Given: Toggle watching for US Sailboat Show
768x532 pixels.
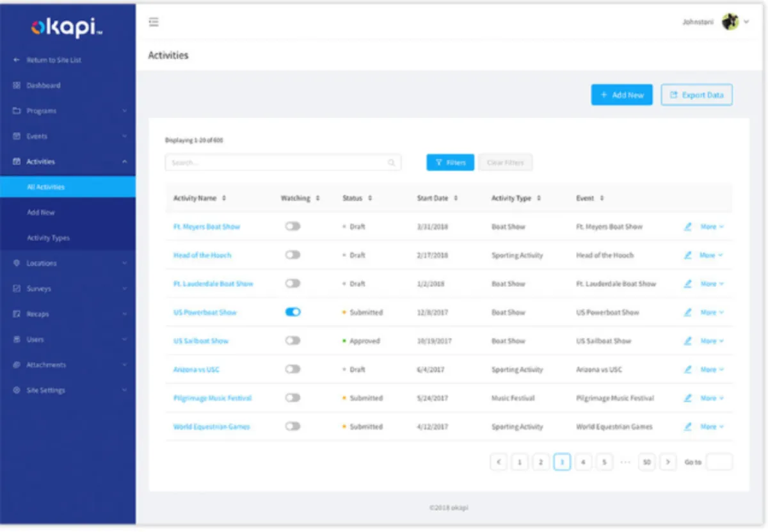Looking at the screenshot, I should click(x=292, y=341).
